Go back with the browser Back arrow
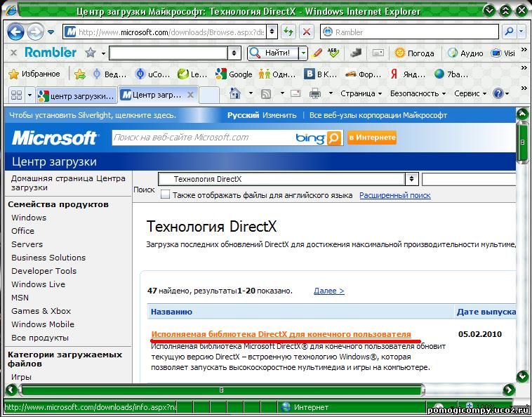Viewport: 532px width, 417px height. click(x=15, y=32)
